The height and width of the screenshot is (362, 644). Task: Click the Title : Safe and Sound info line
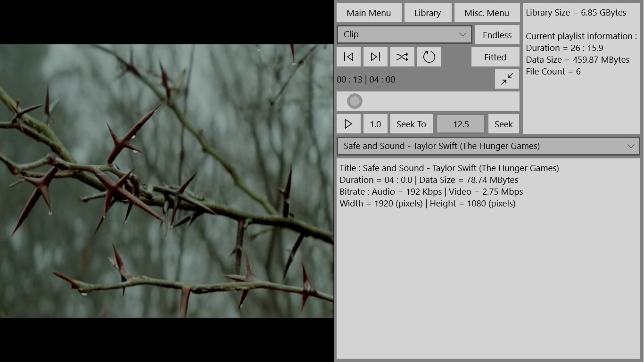tap(449, 168)
